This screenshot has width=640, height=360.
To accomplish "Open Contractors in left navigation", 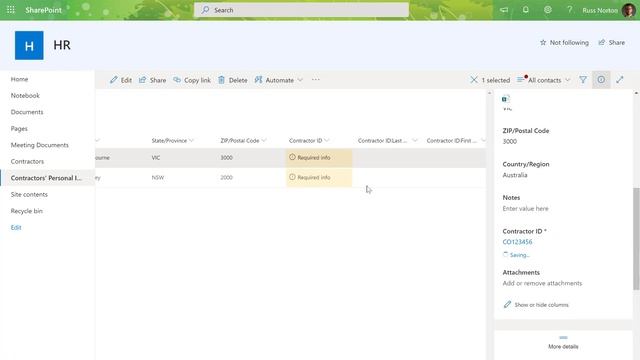I will tap(27, 161).
